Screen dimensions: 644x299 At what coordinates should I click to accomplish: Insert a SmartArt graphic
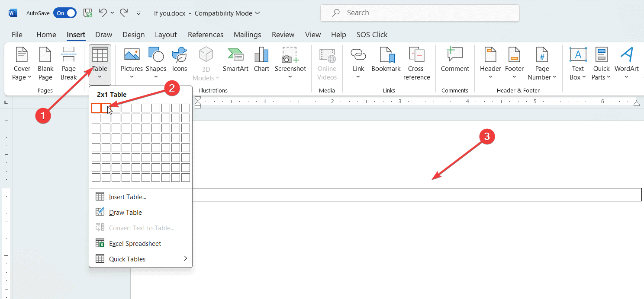[236, 60]
